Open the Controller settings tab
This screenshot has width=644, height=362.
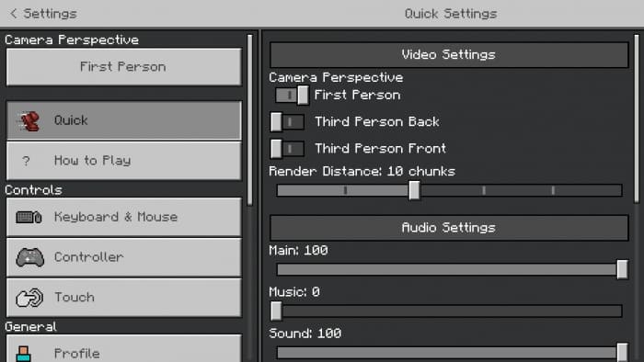click(123, 257)
